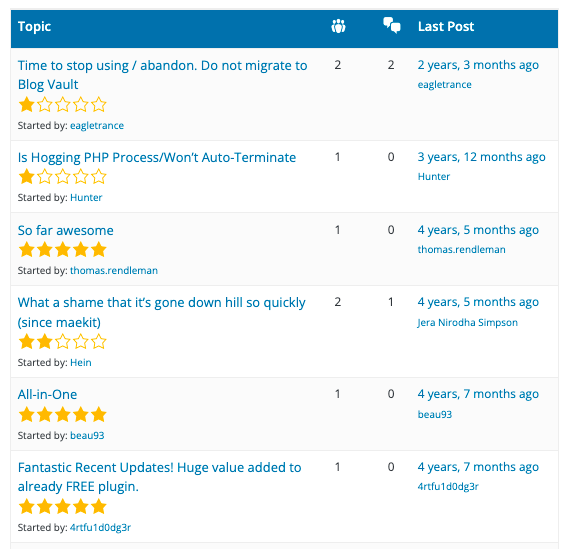View eagletrance profile after Started by
The width and height of the screenshot is (567, 549).
(97, 125)
